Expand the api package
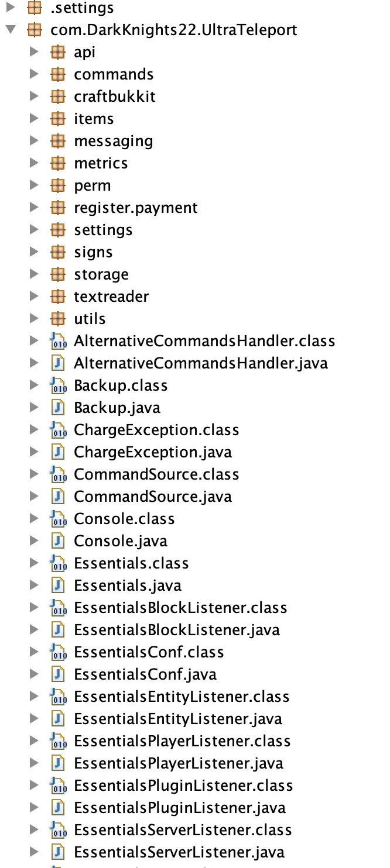This screenshot has width=390, height=868. [34, 52]
